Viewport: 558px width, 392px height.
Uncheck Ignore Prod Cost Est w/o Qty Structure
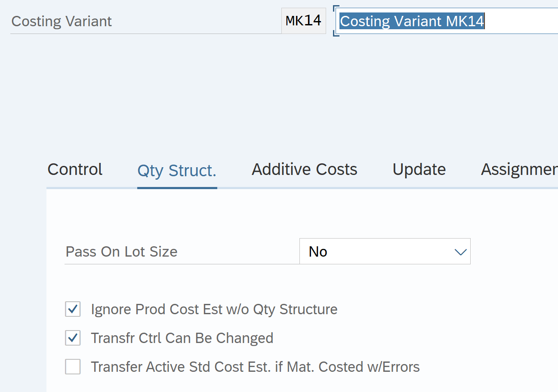pos(73,309)
